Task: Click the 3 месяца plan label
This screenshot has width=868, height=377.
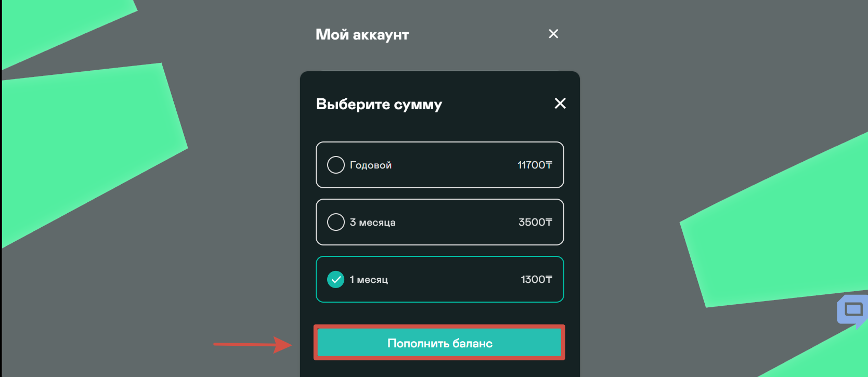Action: [x=372, y=223]
